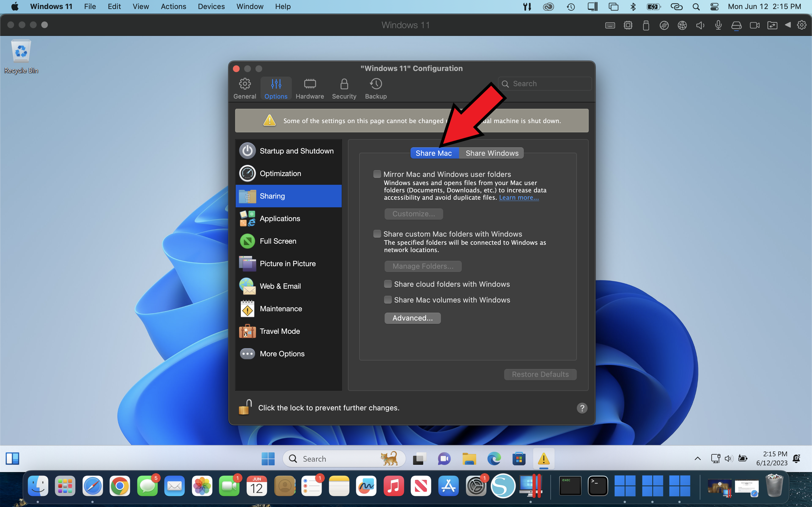Click the microphone icon in Parallels title bar
812x507 pixels.
click(x=718, y=25)
